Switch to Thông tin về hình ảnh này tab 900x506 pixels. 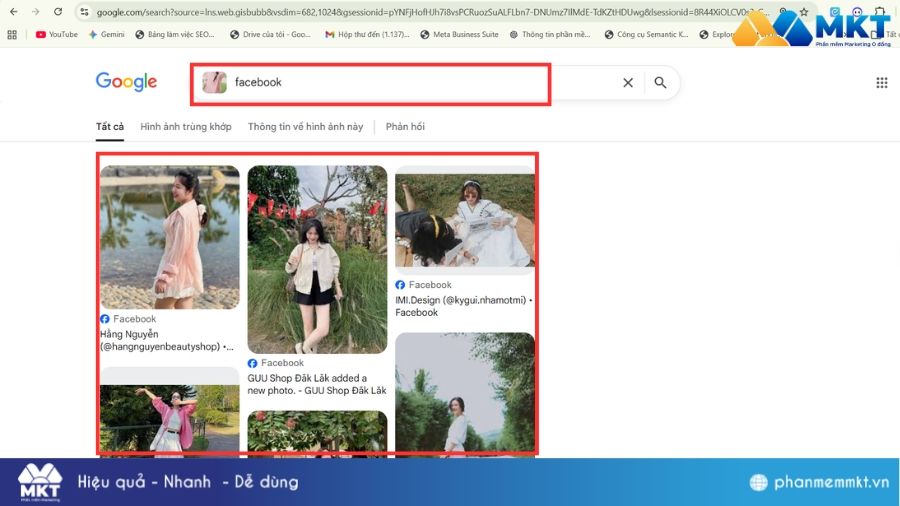305,127
